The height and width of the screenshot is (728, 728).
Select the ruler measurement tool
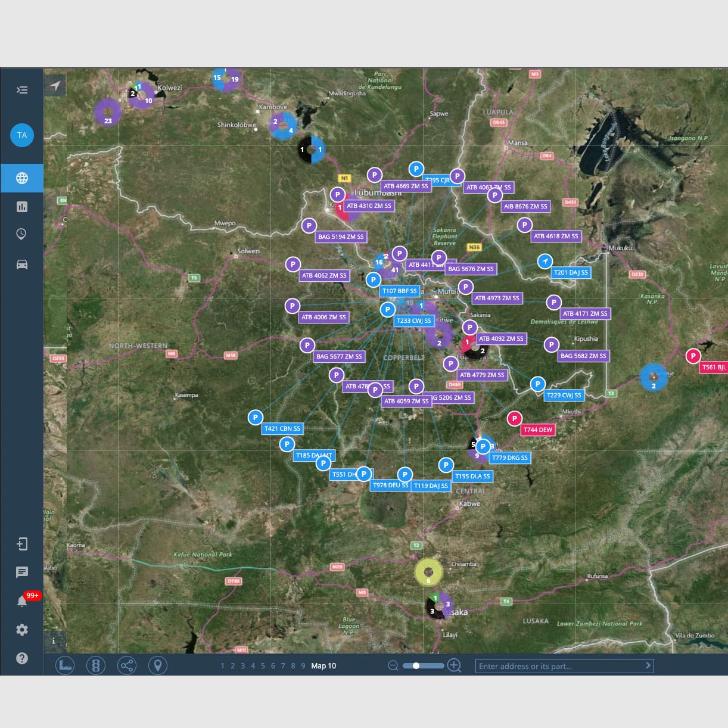click(65, 665)
